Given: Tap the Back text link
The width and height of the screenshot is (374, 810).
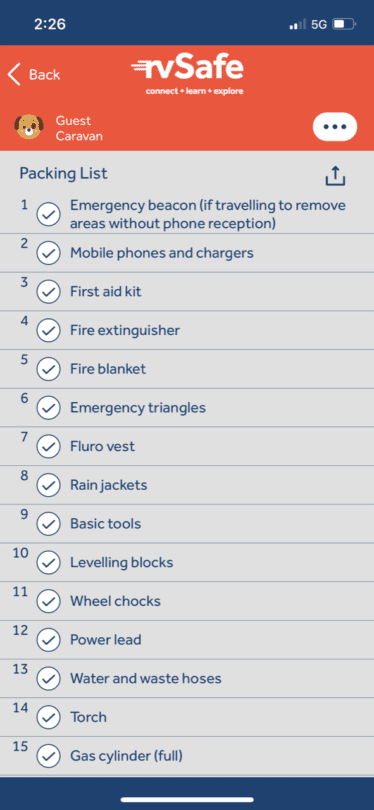Looking at the screenshot, I should coord(44,75).
